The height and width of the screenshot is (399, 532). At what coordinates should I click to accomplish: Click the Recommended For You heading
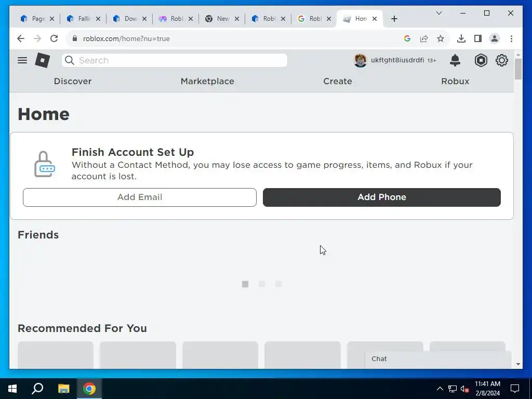[82, 328]
